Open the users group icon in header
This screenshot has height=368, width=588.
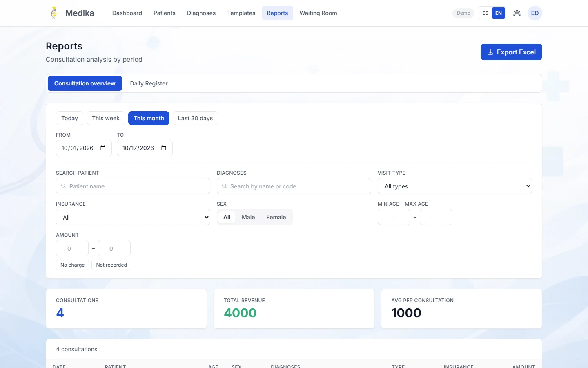tap(517, 13)
